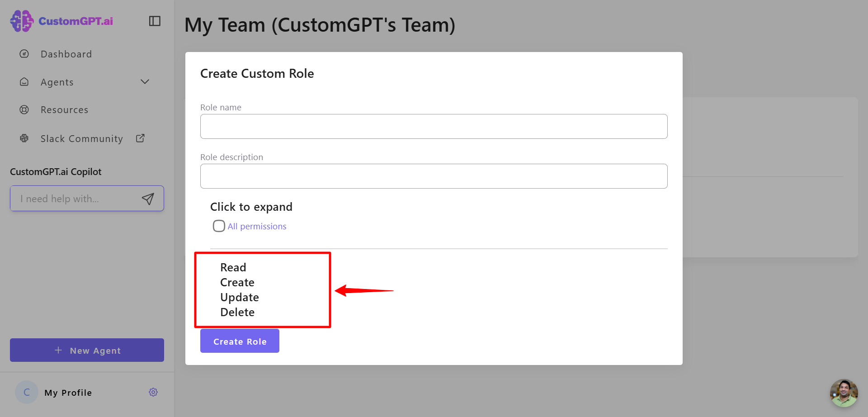Screen dimensions: 868x417
Task: Click the 'Create Custom Role' heading
Action: click(x=257, y=73)
